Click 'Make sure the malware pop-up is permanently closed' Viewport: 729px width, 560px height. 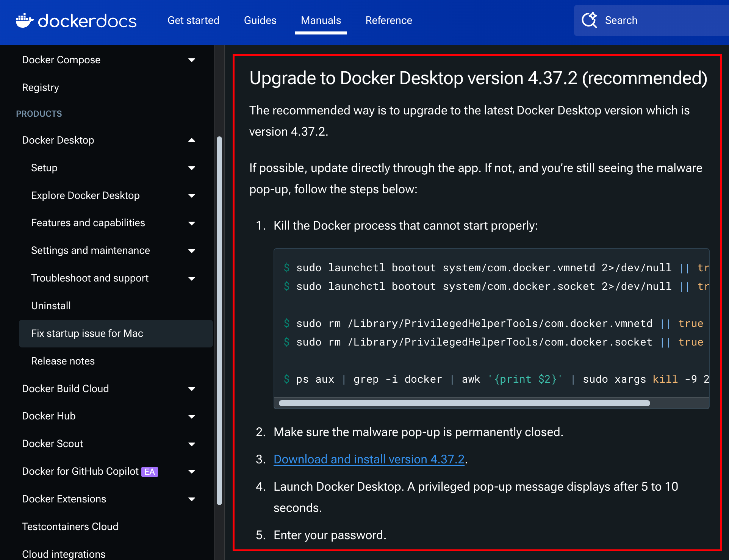tap(418, 432)
